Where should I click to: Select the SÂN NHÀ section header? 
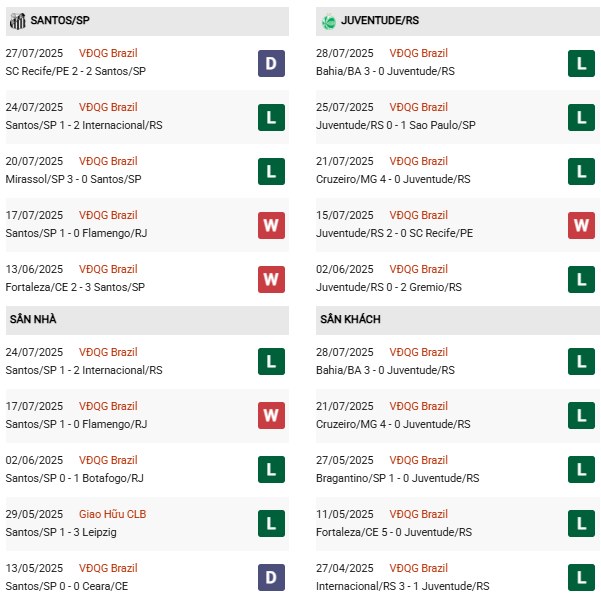point(32,319)
